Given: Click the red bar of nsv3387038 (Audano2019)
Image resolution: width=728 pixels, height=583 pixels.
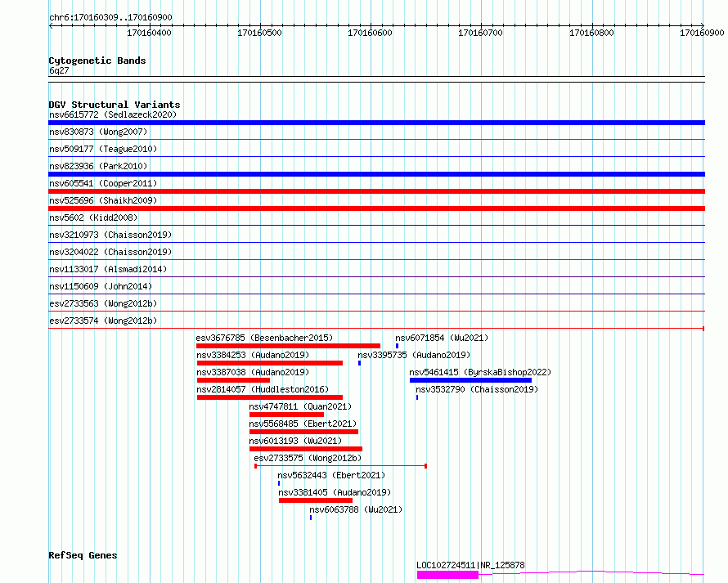Looking at the screenshot, I should pyautogui.click(x=234, y=380).
